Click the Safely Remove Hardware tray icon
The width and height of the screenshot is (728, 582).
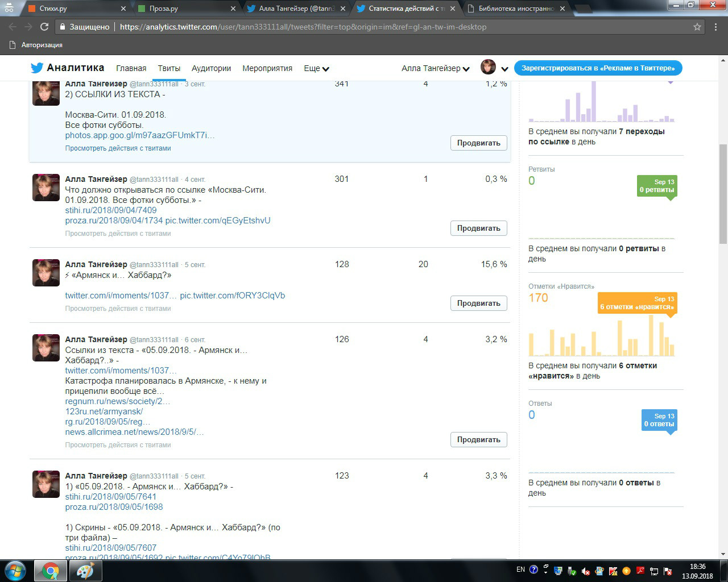[x=572, y=571]
